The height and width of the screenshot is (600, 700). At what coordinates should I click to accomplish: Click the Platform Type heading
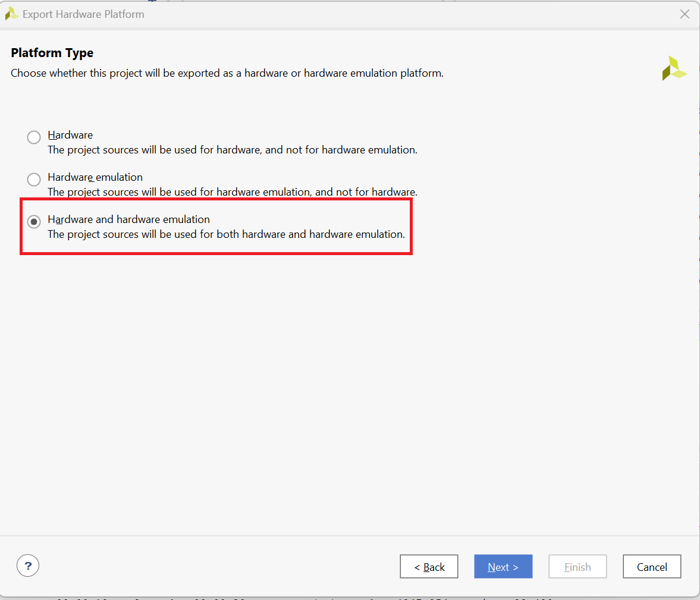coord(52,53)
